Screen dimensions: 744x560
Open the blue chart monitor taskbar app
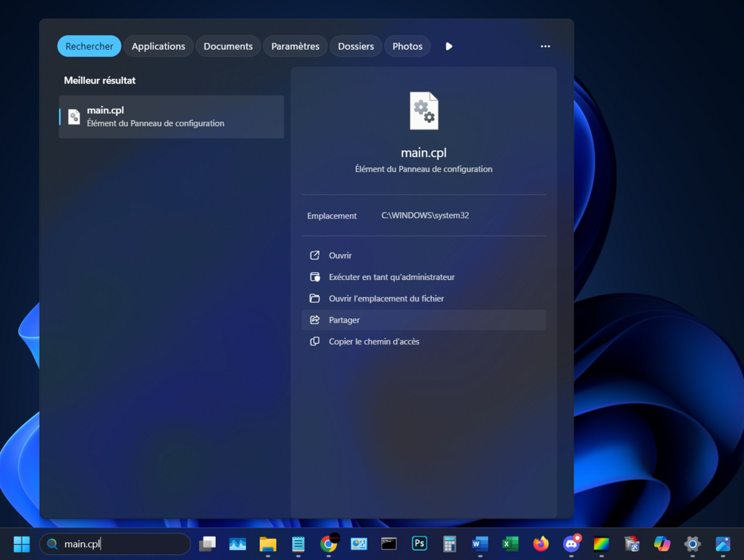[x=237, y=544]
